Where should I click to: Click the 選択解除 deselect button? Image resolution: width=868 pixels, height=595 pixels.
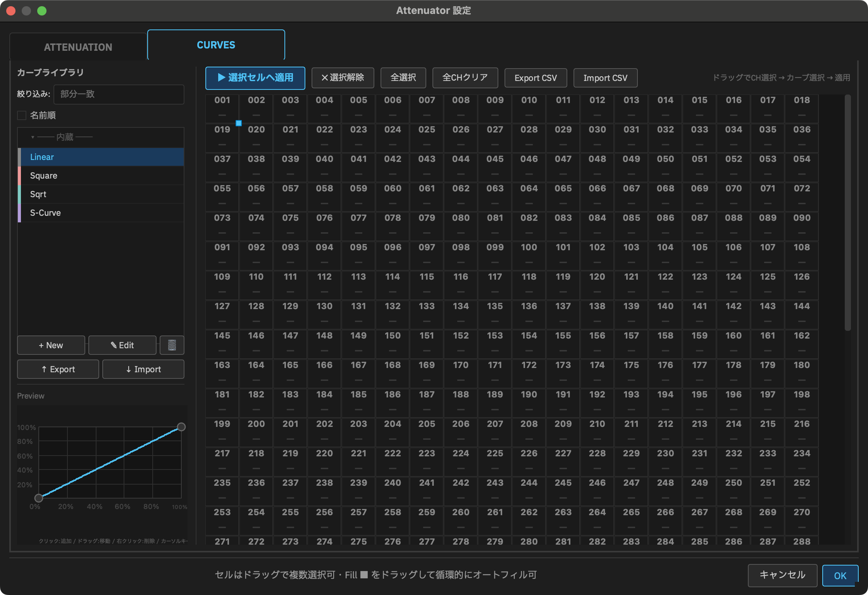(343, 78)
